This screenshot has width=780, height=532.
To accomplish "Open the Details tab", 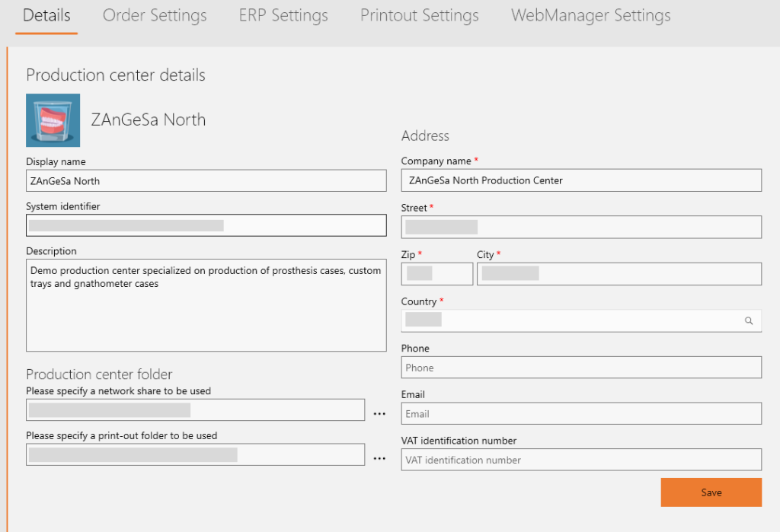I will tap(46, 15).
